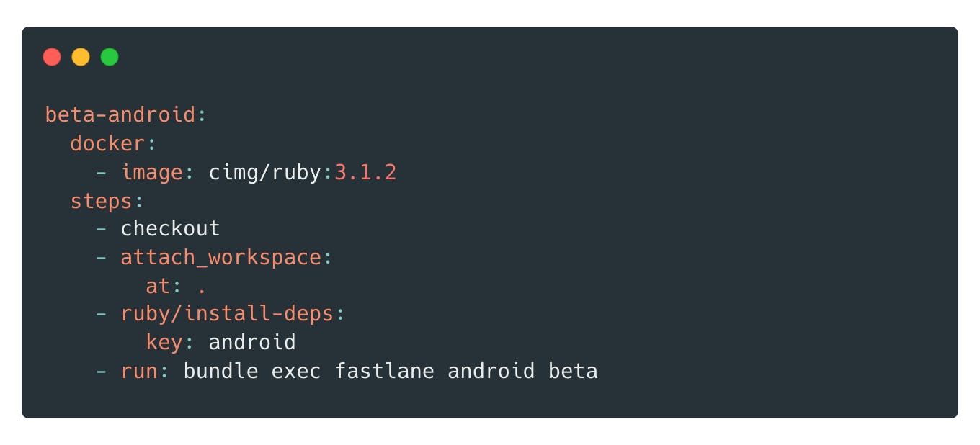Click the word fastlane in run command

point(384,371)
